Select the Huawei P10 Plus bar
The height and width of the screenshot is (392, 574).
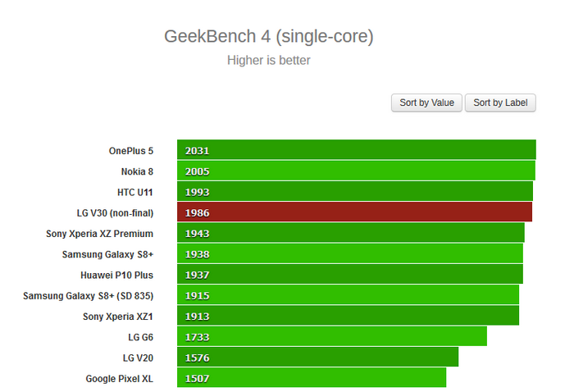pyautogui.click(x=349, y=275)
